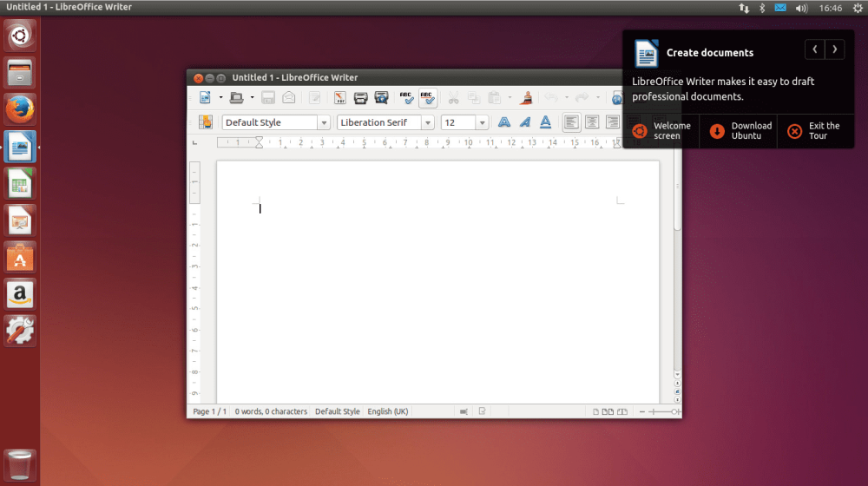Open the font size 12 dropdown
The width and height of the screenshot is (868, 486).
482,122
